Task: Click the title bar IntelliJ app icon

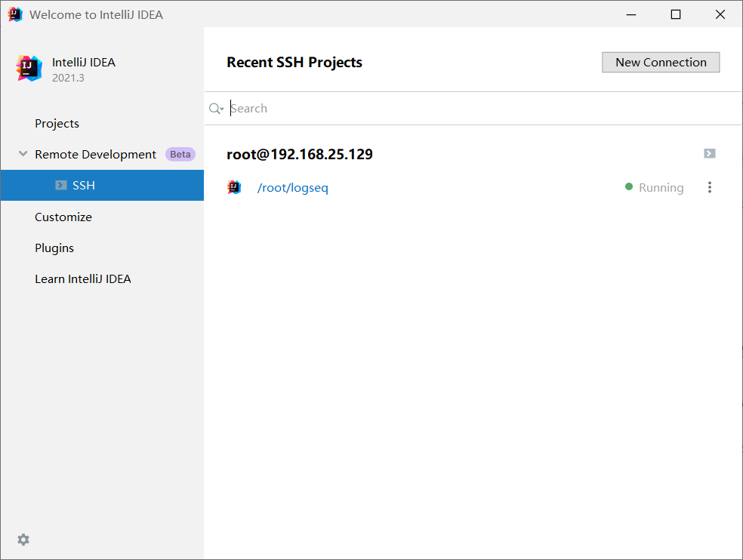Action: pos(15,14)
